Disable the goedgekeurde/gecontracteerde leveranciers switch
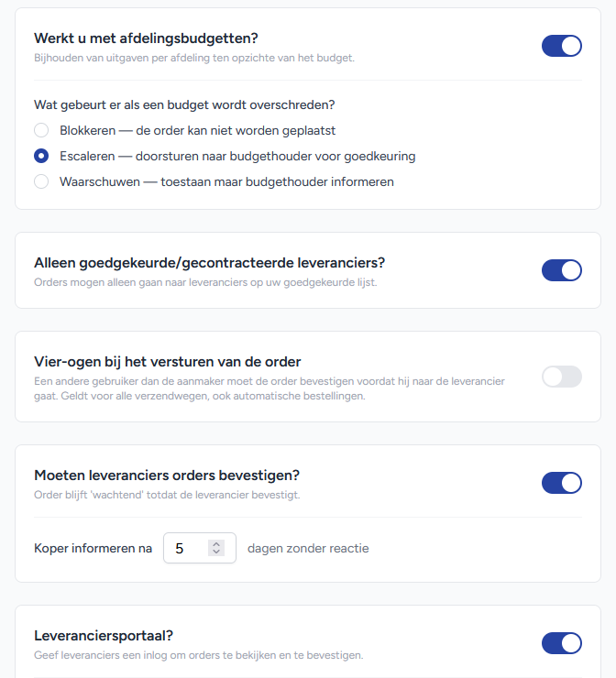Image resolution: width=616 pixels, height=678 pixels. tap(562, 270)
